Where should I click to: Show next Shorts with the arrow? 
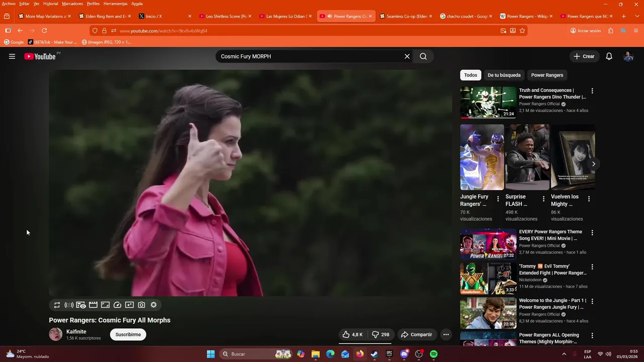tap(594, 164)
